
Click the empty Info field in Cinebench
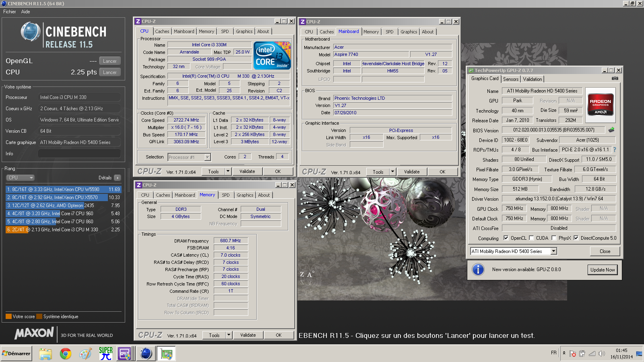coord(79,154)
